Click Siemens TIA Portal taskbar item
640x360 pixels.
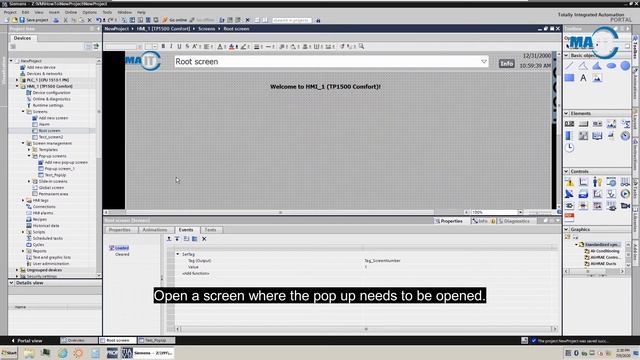(147, 353)
